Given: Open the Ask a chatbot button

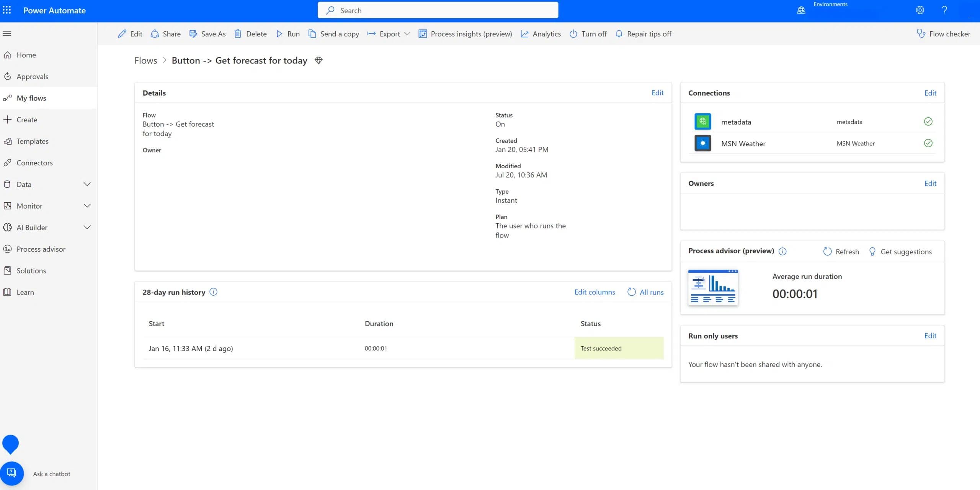Looking at the screenshot, I should tap(12, 474).
